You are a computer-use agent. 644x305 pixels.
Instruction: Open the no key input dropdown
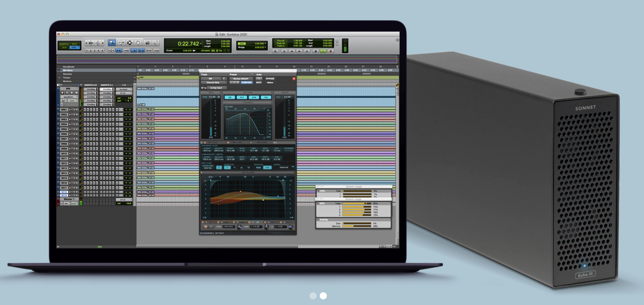[216, 88]
